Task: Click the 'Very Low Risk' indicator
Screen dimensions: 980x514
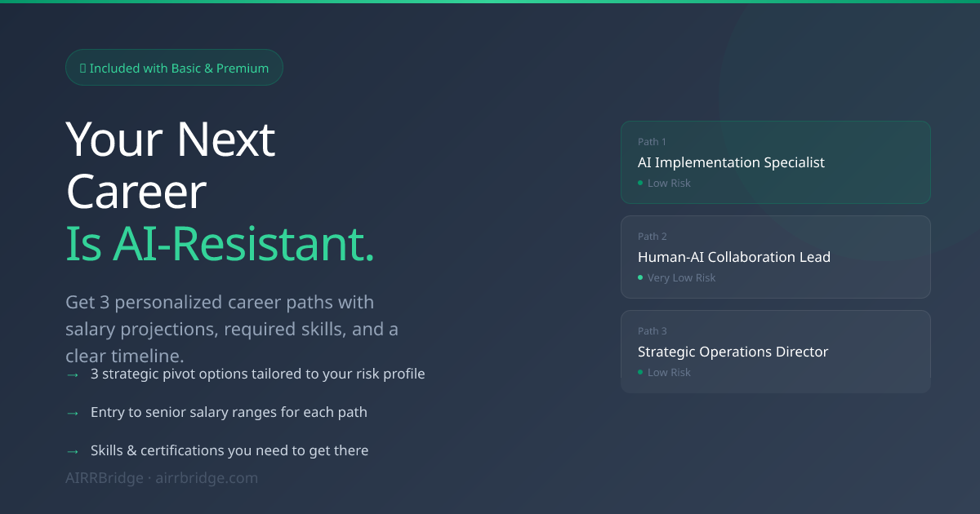Action: click(x=681, y=278)
